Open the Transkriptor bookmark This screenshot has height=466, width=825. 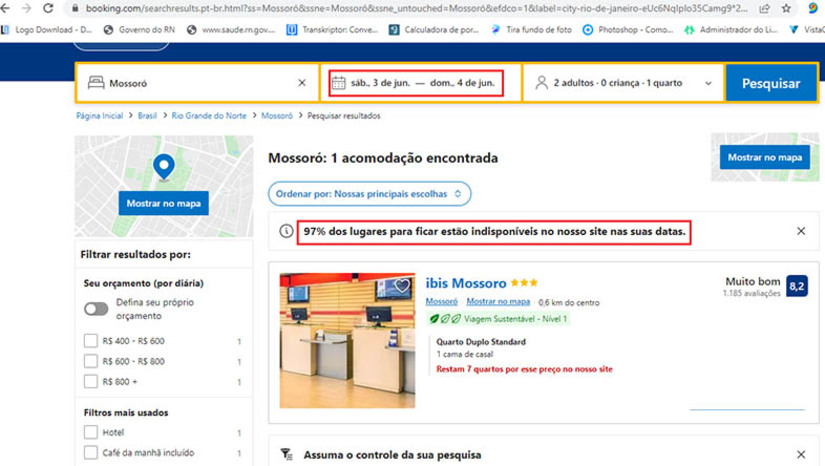(x=332, y=30)
